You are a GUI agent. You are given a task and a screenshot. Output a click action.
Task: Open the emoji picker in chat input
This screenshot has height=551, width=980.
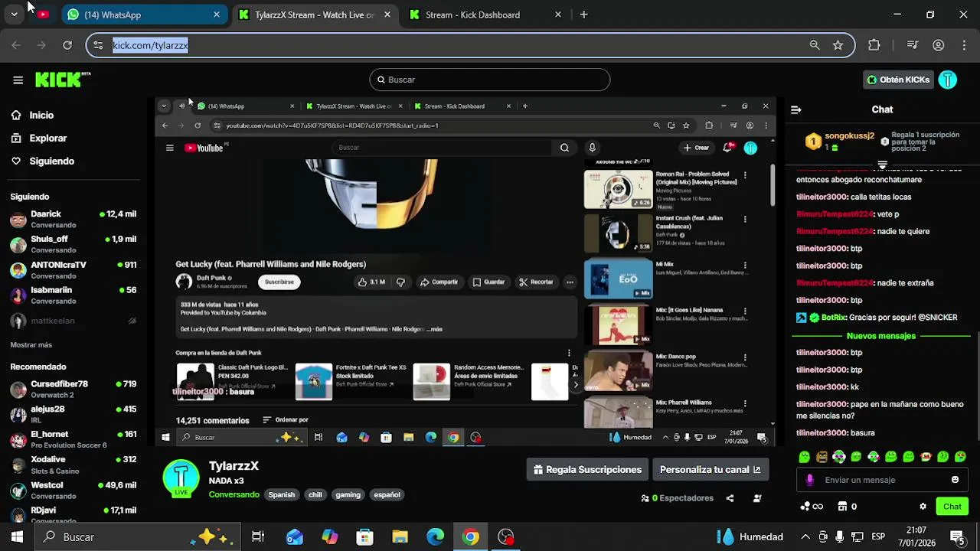(955, 480)
